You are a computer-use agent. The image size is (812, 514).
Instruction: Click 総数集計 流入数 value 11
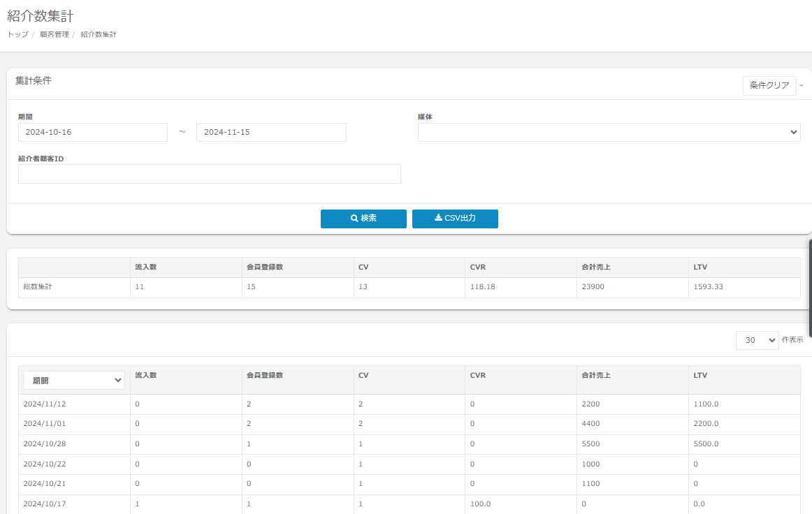point(139,287)
